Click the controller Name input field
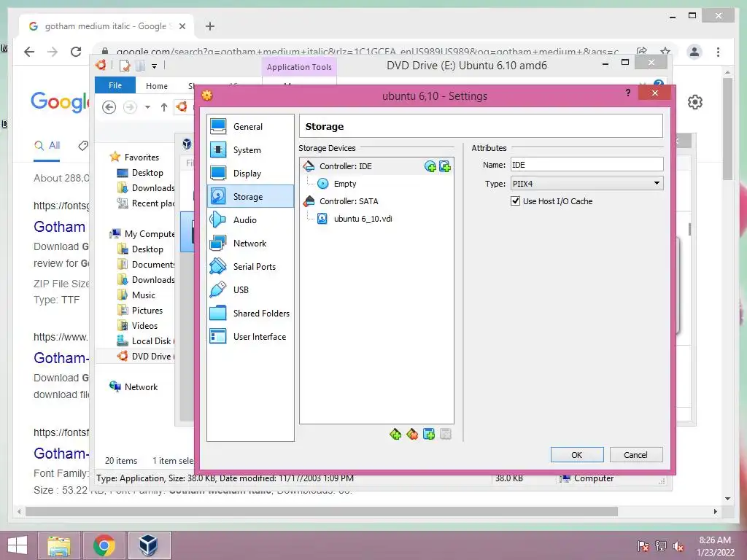Viewport: 747px width, 560px height. [587, 165]
